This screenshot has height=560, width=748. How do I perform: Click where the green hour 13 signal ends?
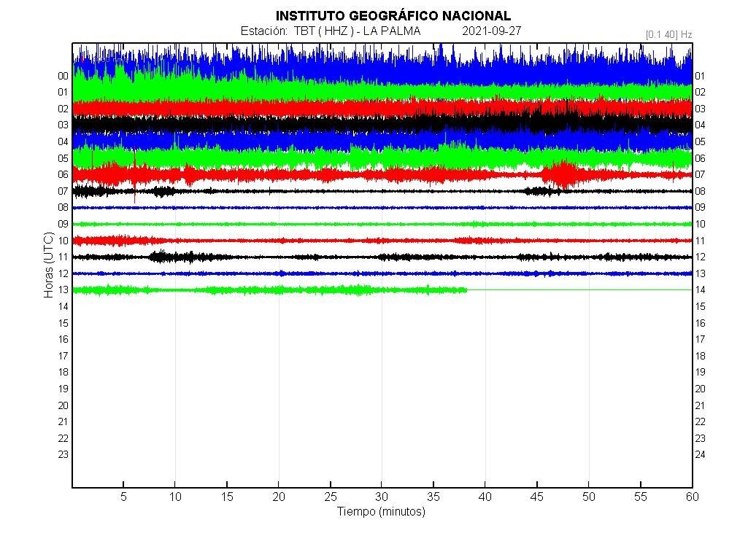pos(466,290)
